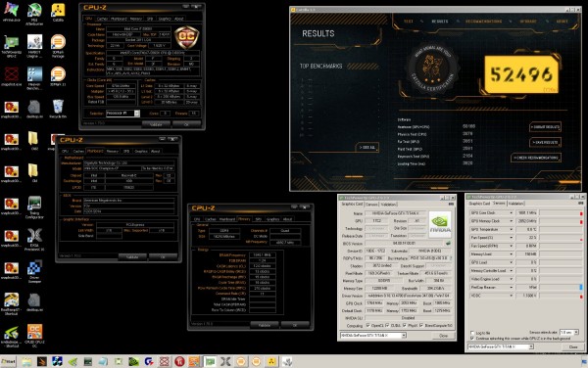
Task: Switch to Validation tab in GPU-Z Sensors window
Action: pyautogui.click(x=515, y=204)
